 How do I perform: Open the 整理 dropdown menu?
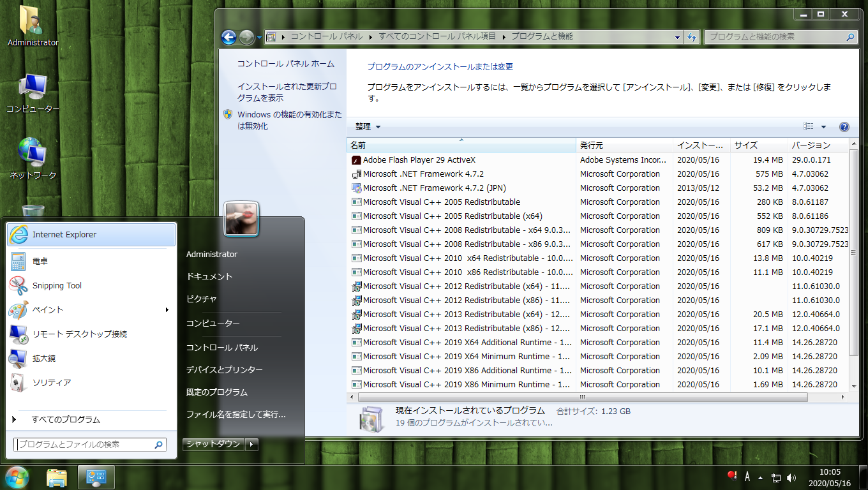tap(368, 127)
